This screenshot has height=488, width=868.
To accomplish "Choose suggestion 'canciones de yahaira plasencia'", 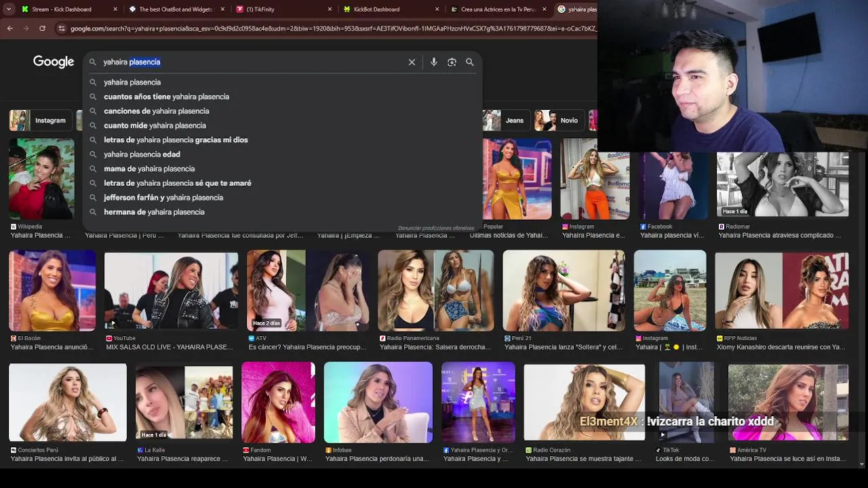I will pos(282,111).
